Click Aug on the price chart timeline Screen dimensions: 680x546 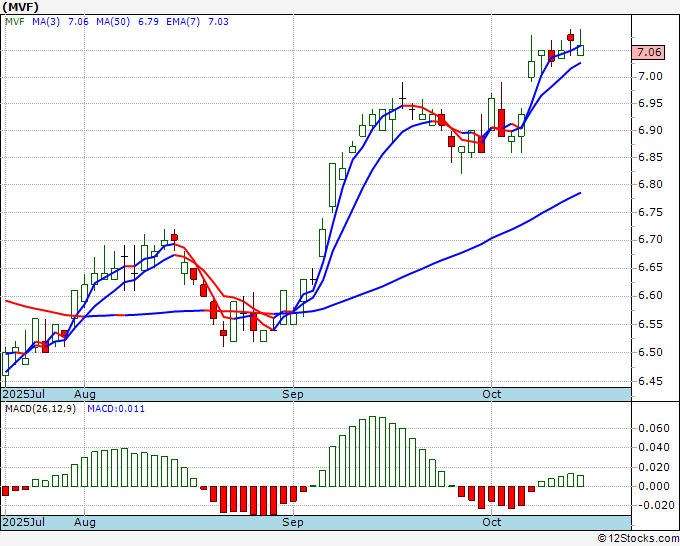[x=85, y=394]
